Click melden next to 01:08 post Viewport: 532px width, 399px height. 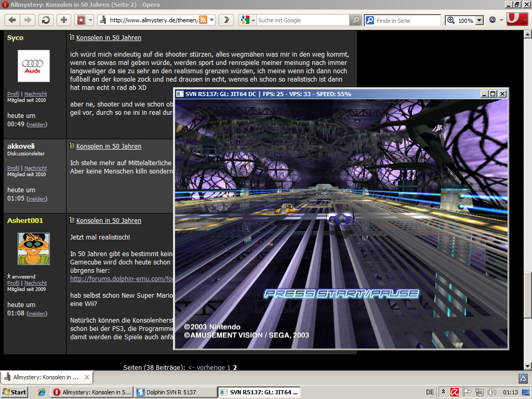[37, 313]
